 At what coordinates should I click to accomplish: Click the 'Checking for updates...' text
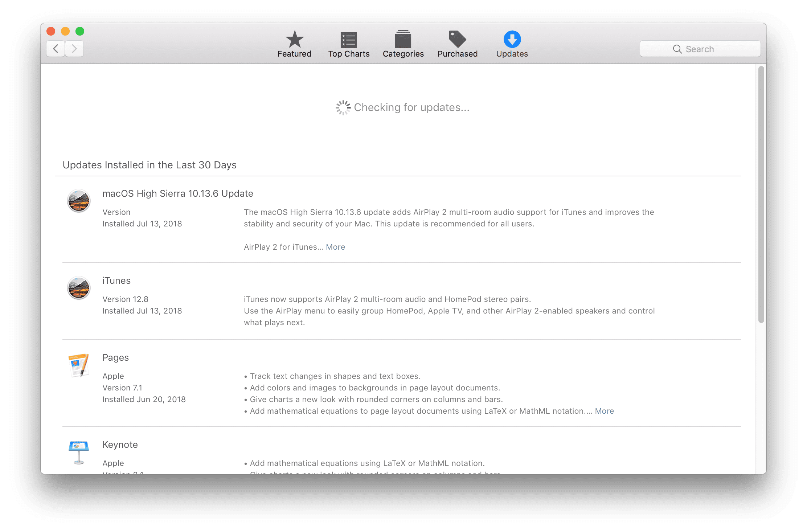pos(411,108)
